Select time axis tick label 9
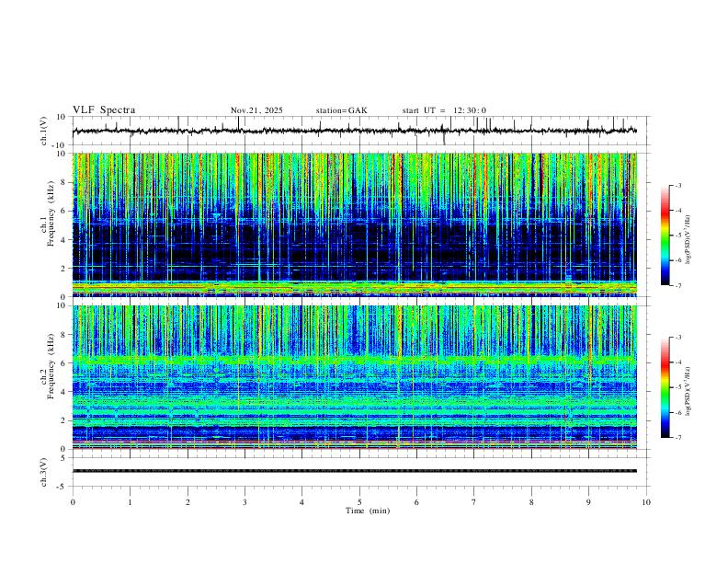728x563 pixels. [x=588, y=502]
